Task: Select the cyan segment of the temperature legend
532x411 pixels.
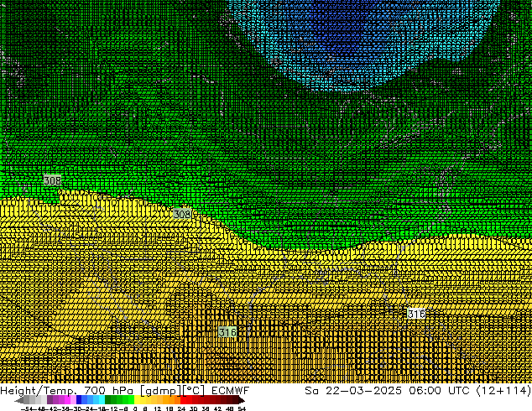Action: (x=99, y=400)
